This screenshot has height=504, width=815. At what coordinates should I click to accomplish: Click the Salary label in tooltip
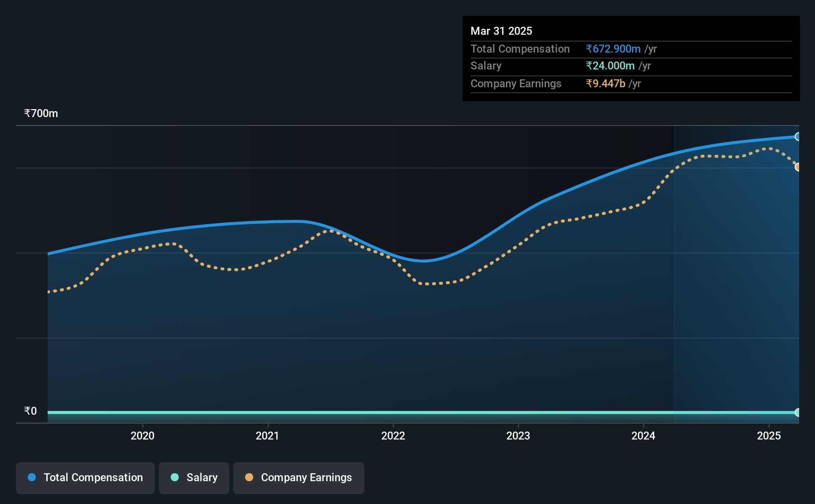pyautogui.click(x=486, y=65)
